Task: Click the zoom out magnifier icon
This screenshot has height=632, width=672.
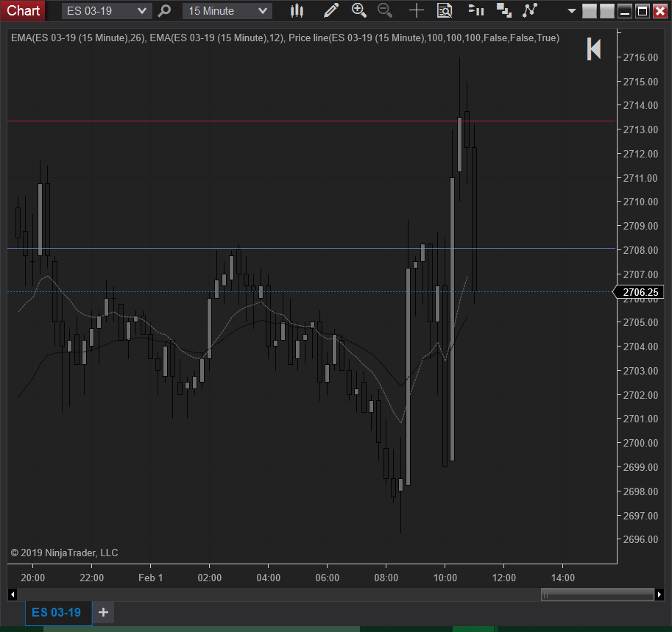Action: coord(385,11)
